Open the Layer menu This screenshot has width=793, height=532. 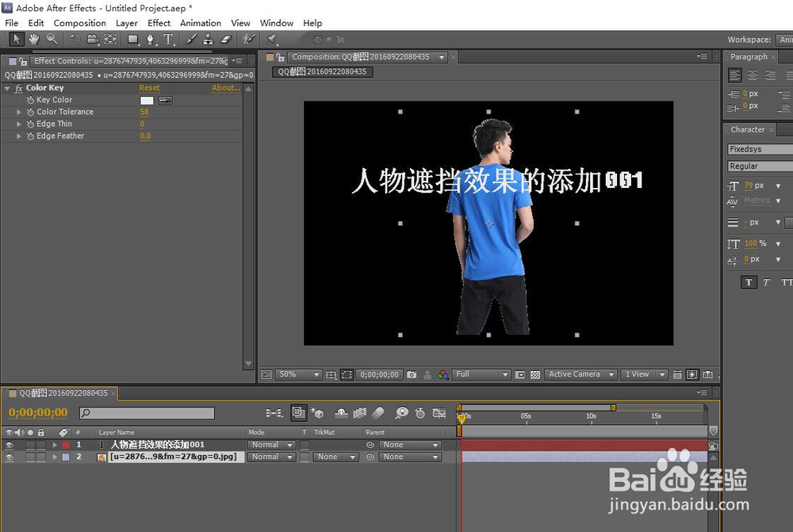126,23
